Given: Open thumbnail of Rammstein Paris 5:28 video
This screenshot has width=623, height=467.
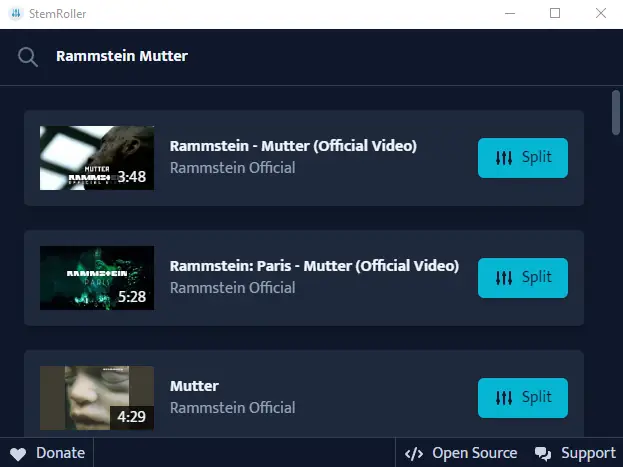Looking at the screenshot, I should (x=97, y=278).
